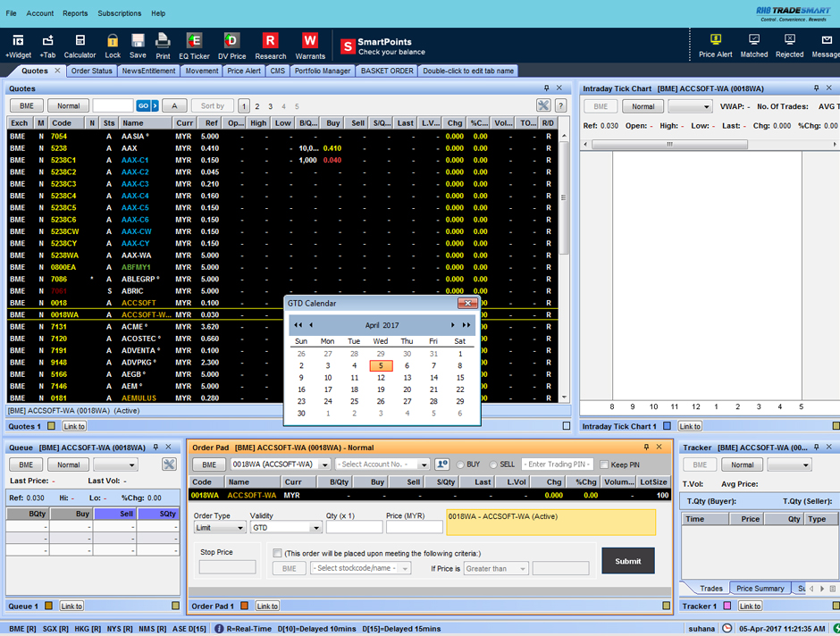This screenshot has height=636, width=840.
Task: Submit the order
Action: click(x=628, y=561)
